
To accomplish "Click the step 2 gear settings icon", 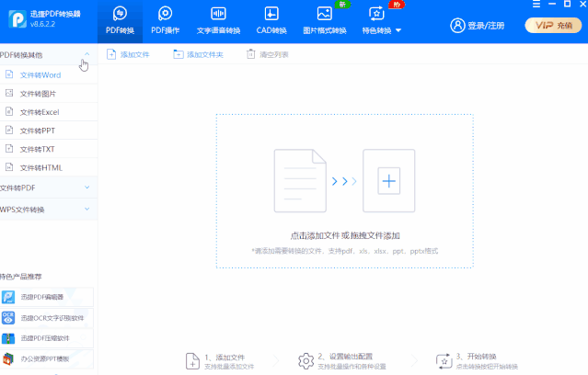I will (x=306, y=361).
